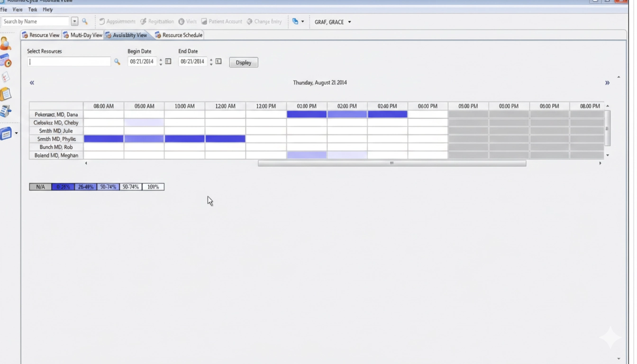Select the clipboard icon in the left sidebar

point(6,94)
